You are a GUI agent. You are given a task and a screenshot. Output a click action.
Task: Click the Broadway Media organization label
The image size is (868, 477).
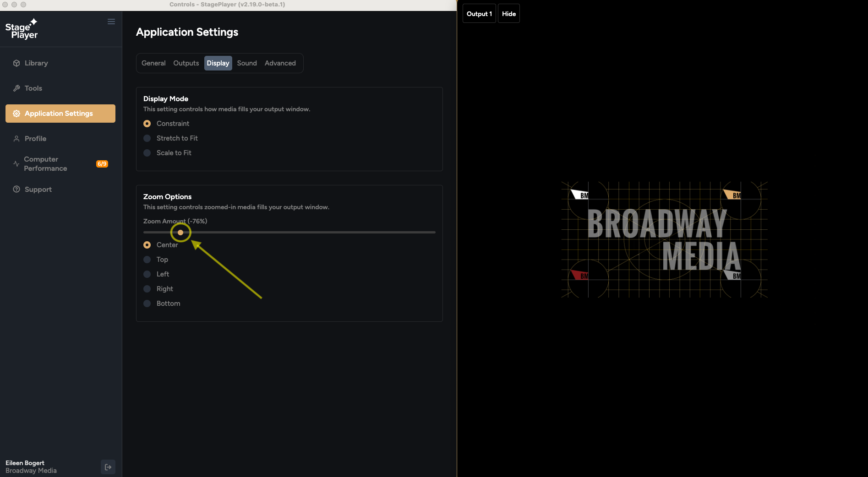31,471
